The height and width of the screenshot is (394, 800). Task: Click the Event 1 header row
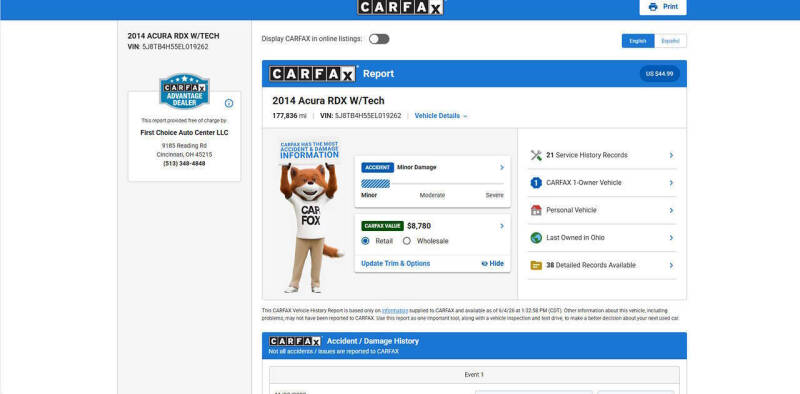click(x=474, y=375)
